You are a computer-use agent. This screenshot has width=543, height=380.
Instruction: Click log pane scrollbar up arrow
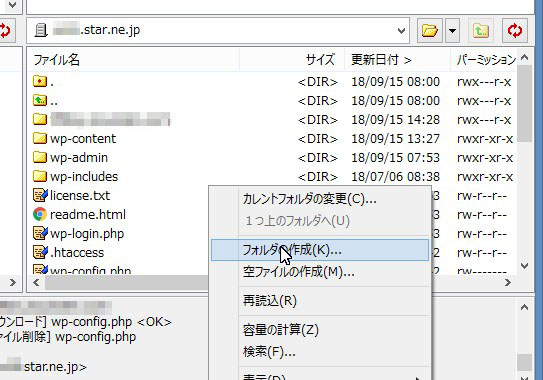tap(524, 307)
